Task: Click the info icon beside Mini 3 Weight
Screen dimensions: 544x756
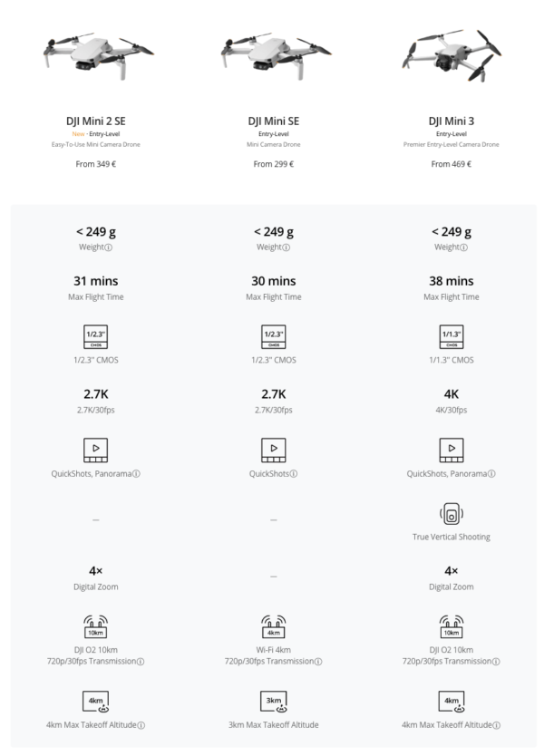Action: click(x=466, y=247)
